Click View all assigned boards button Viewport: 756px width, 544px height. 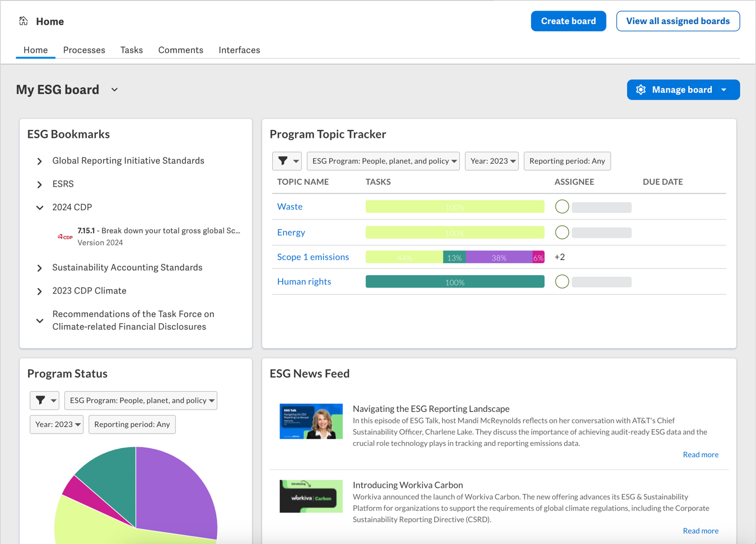click(x=678, y=21)
